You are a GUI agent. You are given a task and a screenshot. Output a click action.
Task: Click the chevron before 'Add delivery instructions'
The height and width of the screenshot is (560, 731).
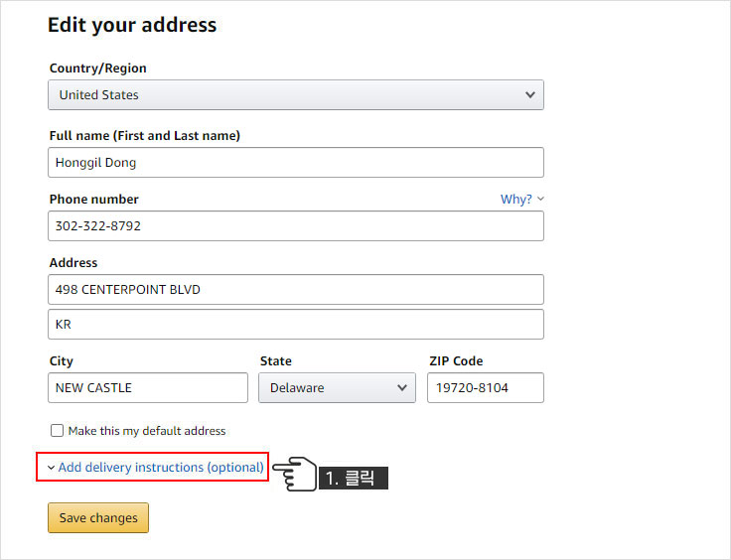point(51,468)
